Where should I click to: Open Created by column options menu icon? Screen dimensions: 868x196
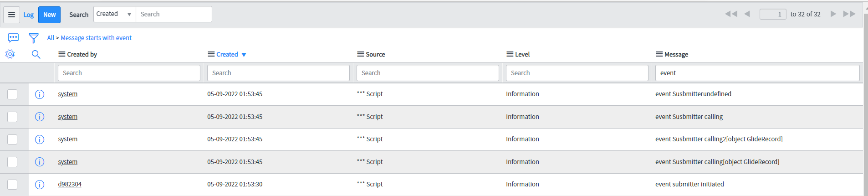click(x=61, y=54)
